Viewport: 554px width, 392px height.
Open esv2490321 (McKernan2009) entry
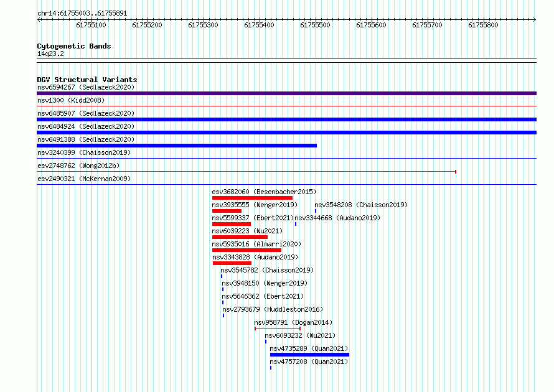click(x=84, y=179)
